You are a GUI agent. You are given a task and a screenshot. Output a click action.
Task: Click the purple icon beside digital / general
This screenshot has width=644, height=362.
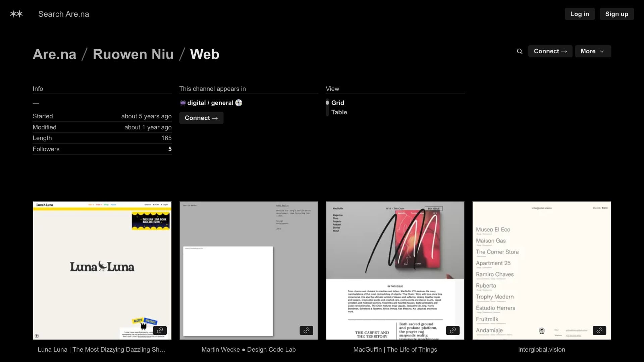[x=183, y=103]
